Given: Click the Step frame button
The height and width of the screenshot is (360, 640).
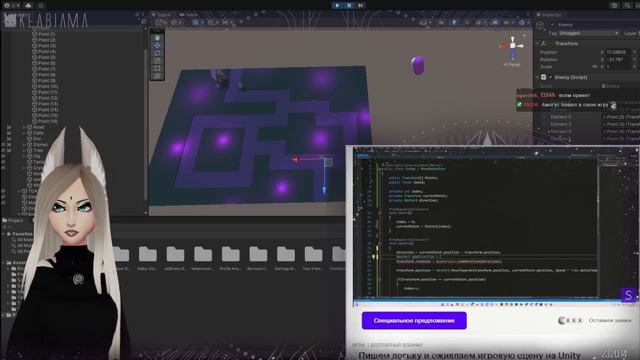Looking at the screenshot, I should 361,5.
